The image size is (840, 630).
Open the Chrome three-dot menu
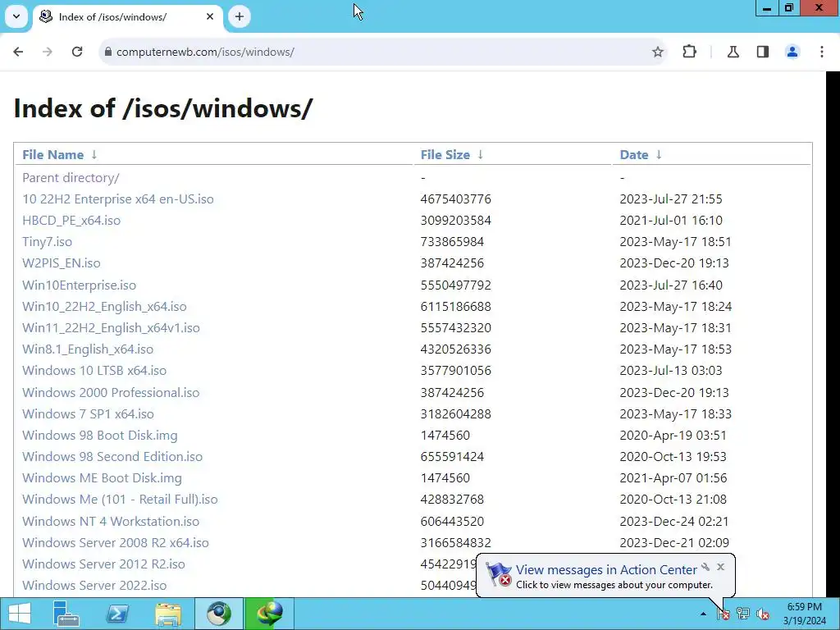pos(822,52)
